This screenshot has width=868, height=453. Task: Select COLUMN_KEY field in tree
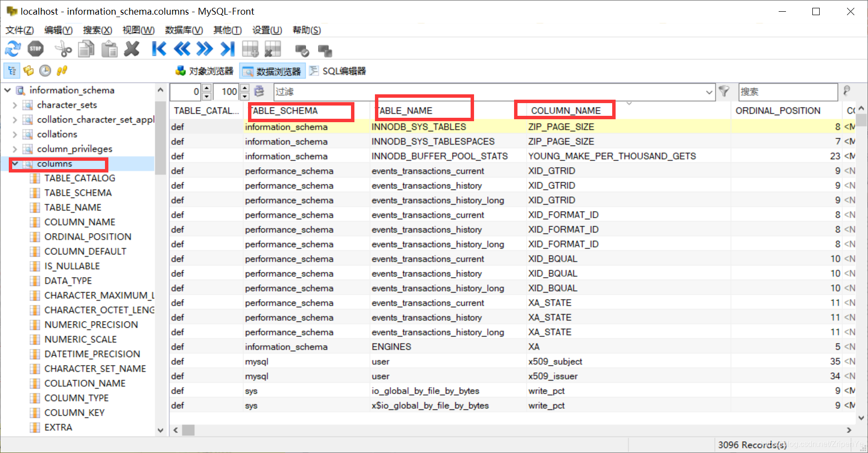(x=74, y=413)
